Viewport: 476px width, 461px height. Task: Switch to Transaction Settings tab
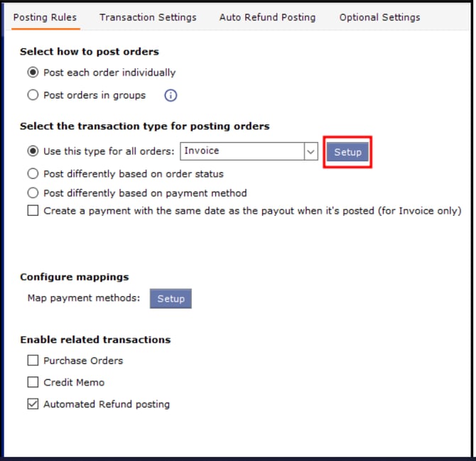click(148, 17)
